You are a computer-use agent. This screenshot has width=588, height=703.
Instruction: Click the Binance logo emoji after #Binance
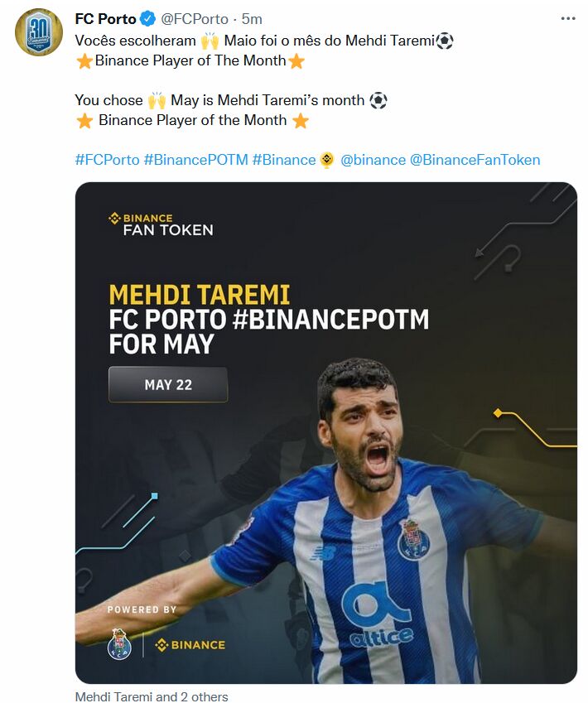click(327, 160)
